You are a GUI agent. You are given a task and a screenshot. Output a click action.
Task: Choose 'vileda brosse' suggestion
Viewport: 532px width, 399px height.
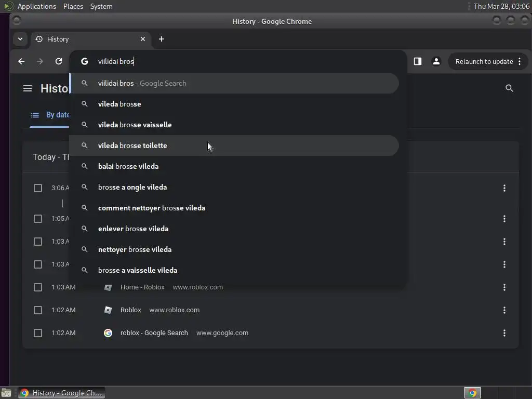pos(234,104)
